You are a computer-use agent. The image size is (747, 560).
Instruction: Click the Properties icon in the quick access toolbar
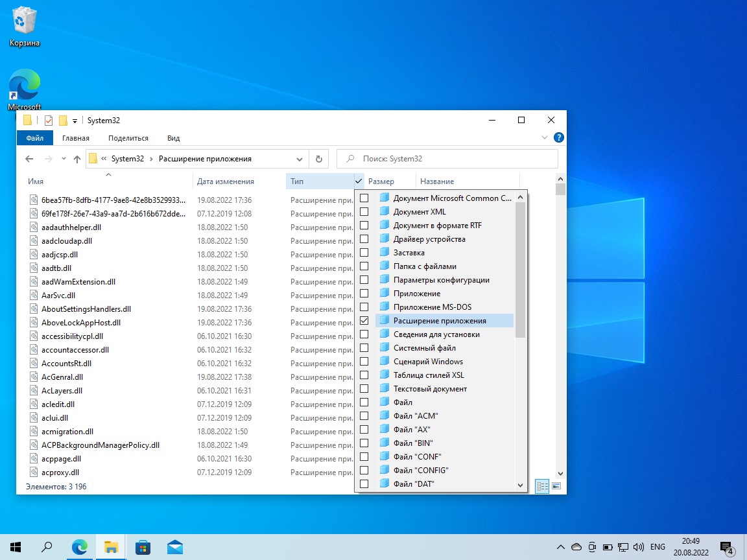(x=48, y=121)
